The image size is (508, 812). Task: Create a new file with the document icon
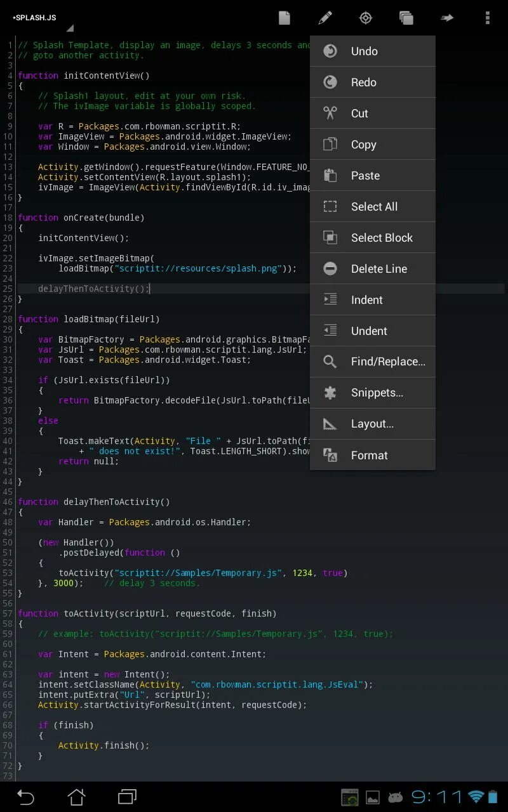click(x=284, y=18)
